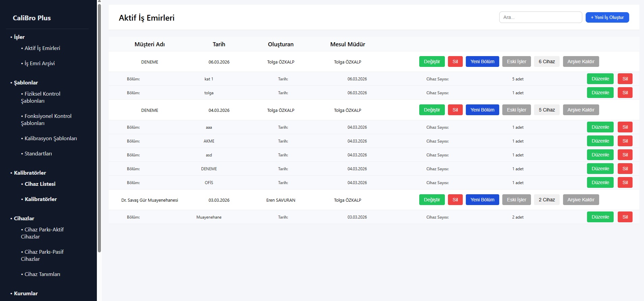Screen dimensions: 644x301
Task: Open Cihaz Tanımları in sidebar
Action: 42,274
